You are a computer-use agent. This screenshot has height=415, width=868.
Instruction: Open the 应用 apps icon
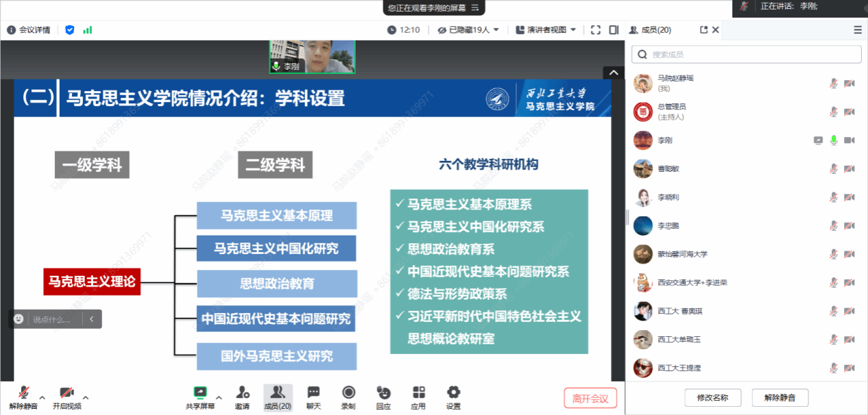click(418, 397)
